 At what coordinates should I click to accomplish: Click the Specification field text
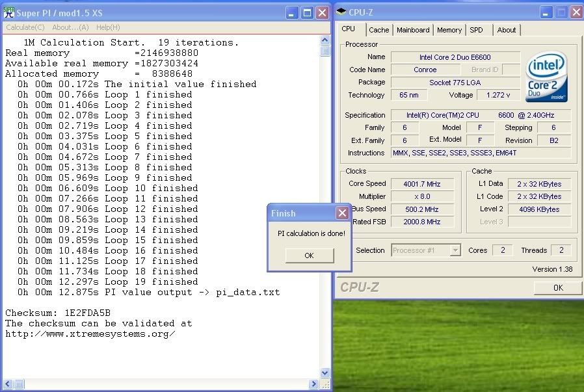(x=481, y=115)
